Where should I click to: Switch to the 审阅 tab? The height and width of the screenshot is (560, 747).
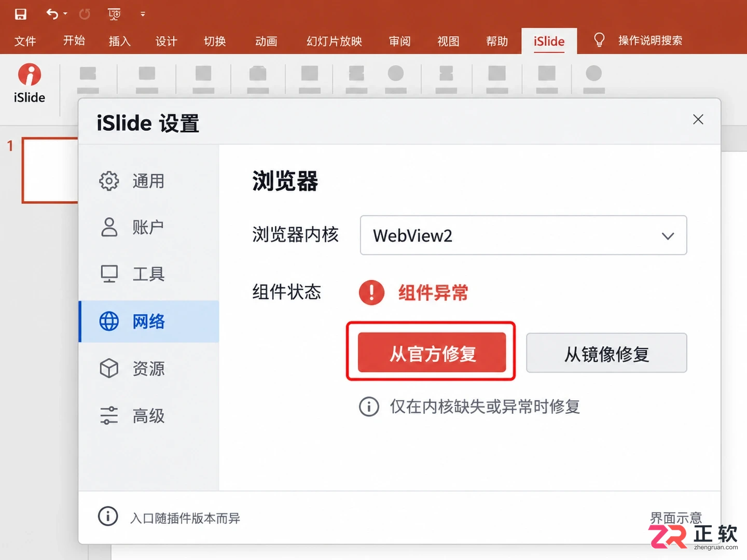(x=400, y=41)
